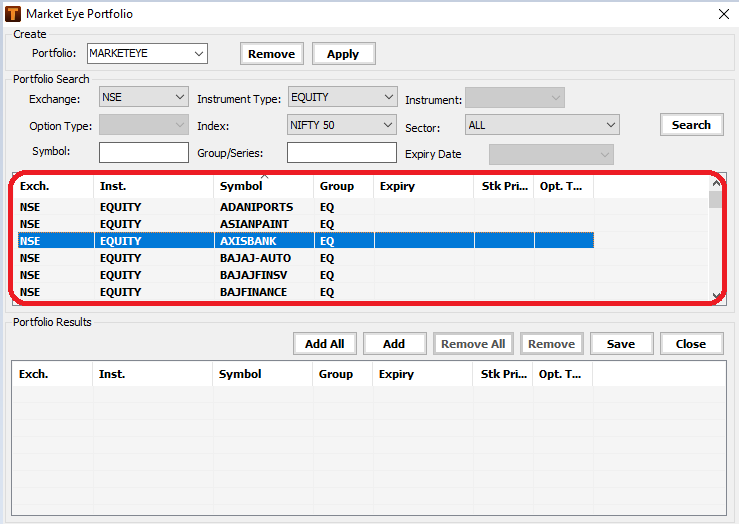Click Group column header in Portfolio Results

coord(343,374)
